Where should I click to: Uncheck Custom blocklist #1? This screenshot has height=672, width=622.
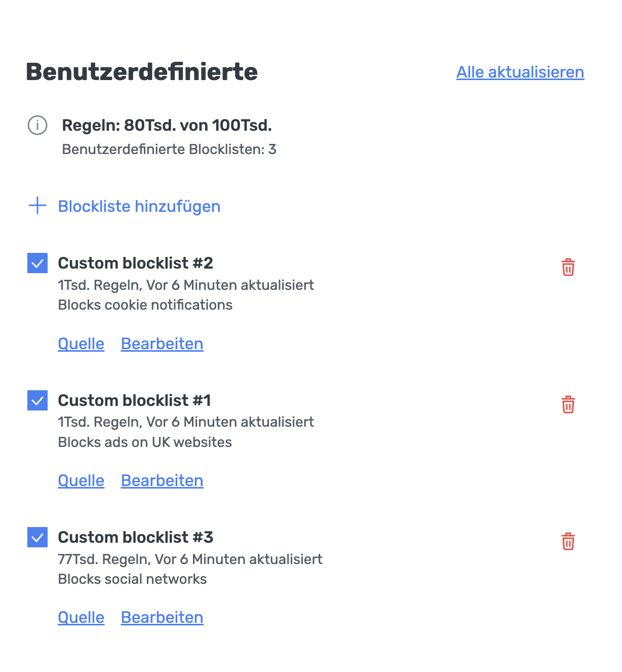point(37,400)
